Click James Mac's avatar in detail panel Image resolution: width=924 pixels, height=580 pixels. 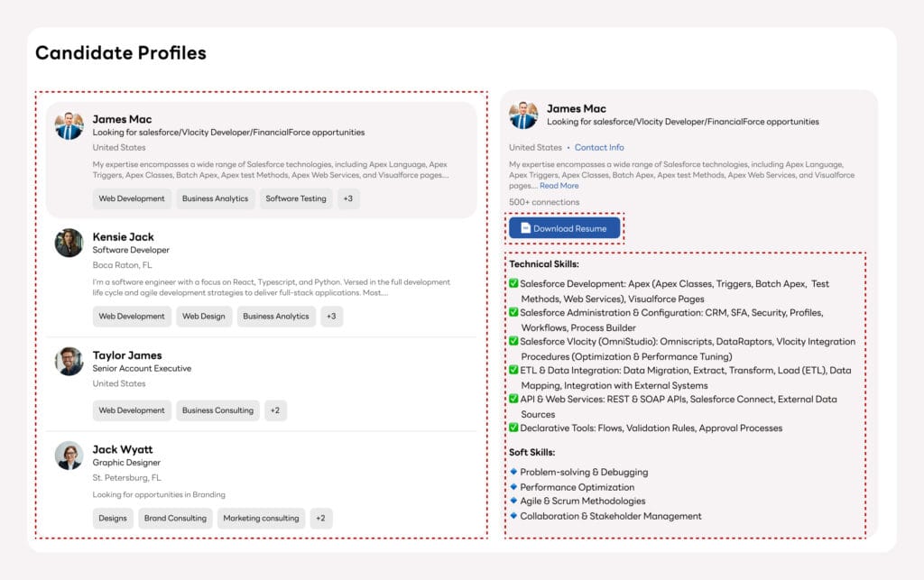point(523,115)
